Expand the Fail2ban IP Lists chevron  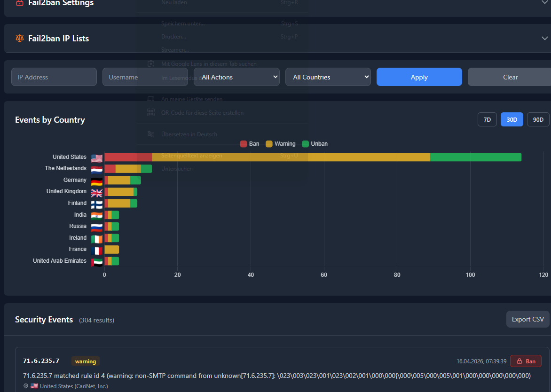(x=545, y=38)
